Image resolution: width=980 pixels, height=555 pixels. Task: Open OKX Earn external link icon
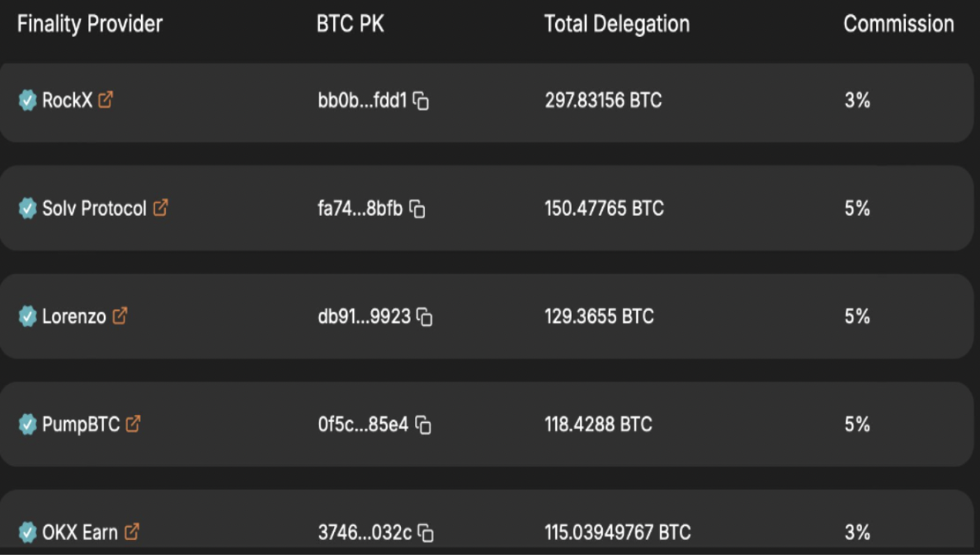tap(132, 532)
